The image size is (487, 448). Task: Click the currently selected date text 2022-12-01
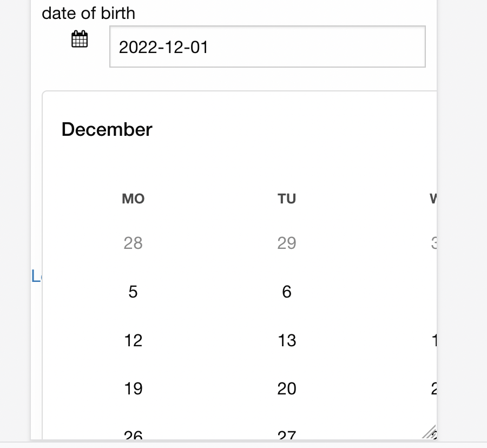tap(164, 47)
